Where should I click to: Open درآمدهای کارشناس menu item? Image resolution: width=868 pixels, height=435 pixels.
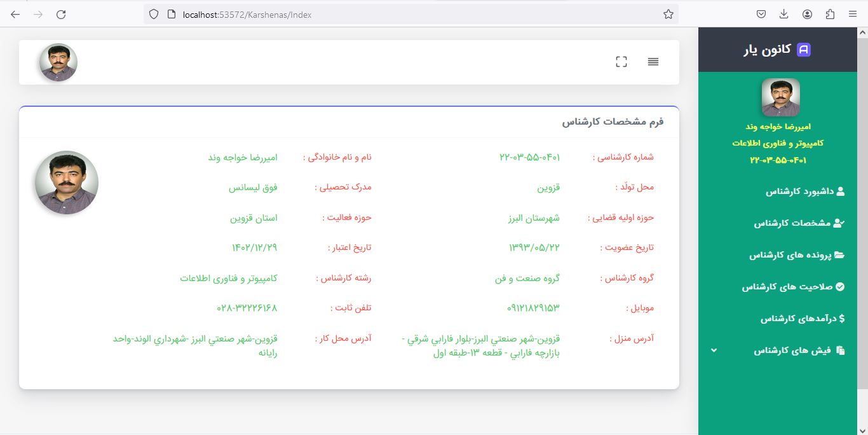802,319
